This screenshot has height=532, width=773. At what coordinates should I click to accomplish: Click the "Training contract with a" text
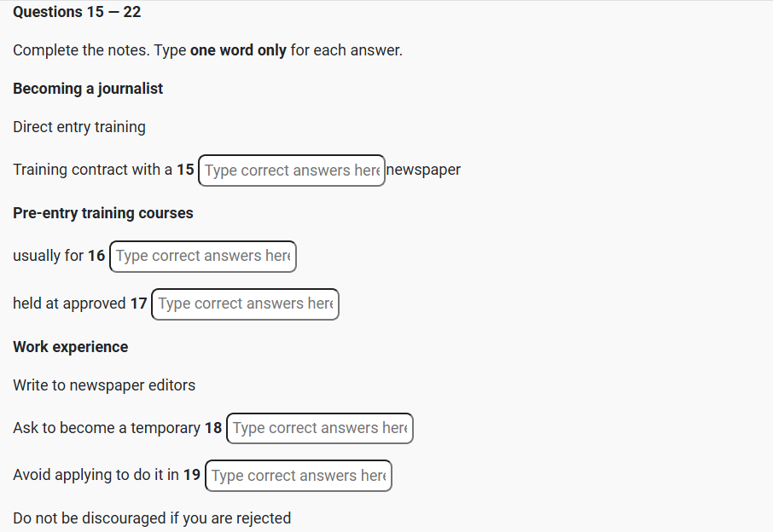[x=92, y=170]
